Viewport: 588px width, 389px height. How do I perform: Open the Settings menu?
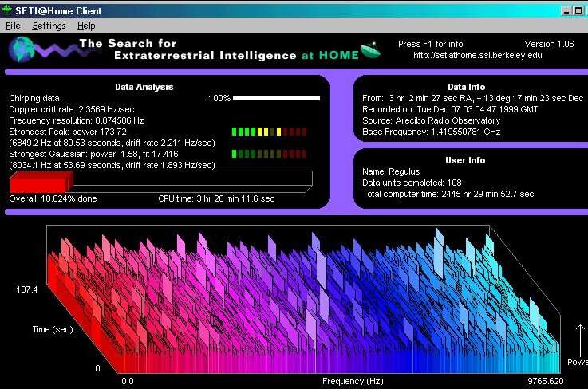tap(48, 26)
